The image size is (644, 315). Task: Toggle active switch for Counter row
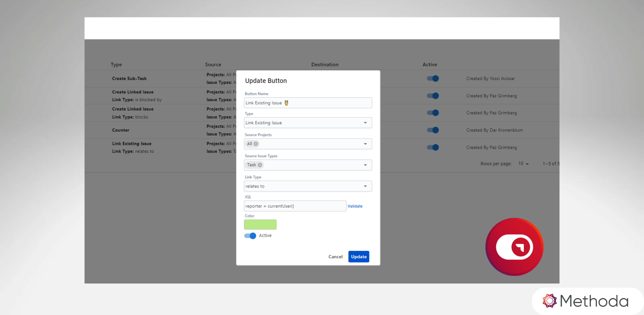click(433, 130)
